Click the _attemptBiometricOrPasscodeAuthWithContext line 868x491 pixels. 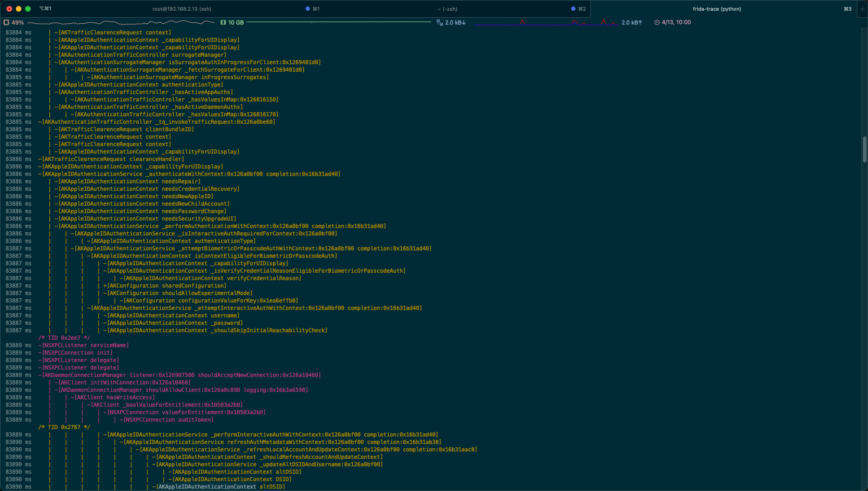(x=251, y=249)
